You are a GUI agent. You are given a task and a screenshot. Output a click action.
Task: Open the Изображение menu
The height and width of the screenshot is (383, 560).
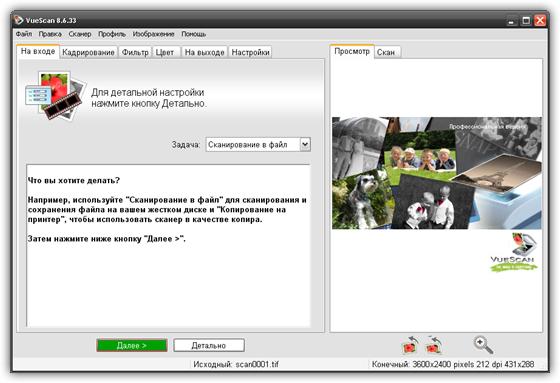153,34
